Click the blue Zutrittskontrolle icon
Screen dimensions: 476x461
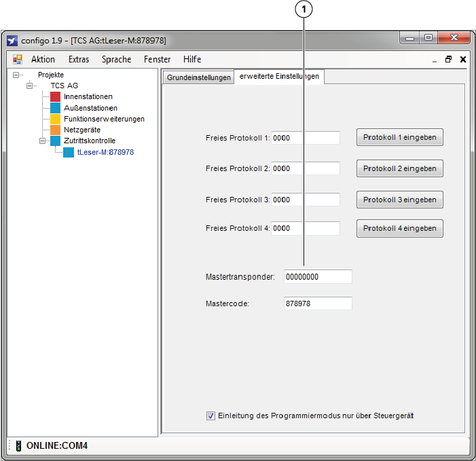point(56,141)
